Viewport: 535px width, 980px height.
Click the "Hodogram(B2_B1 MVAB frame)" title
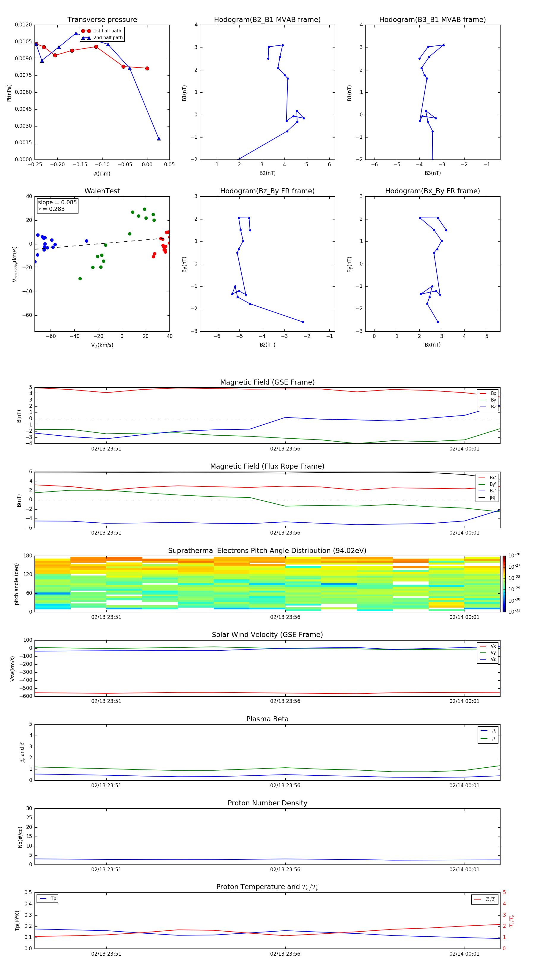(x=267, y=20)
